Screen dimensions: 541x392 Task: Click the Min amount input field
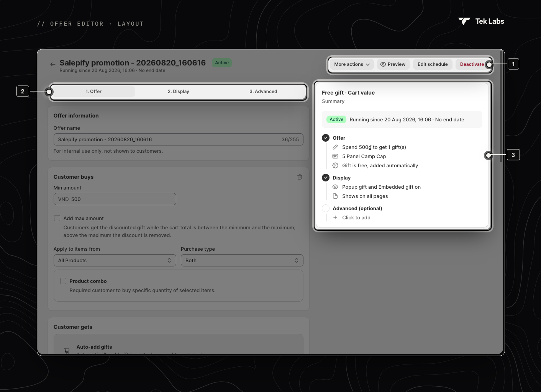[115, 199]
